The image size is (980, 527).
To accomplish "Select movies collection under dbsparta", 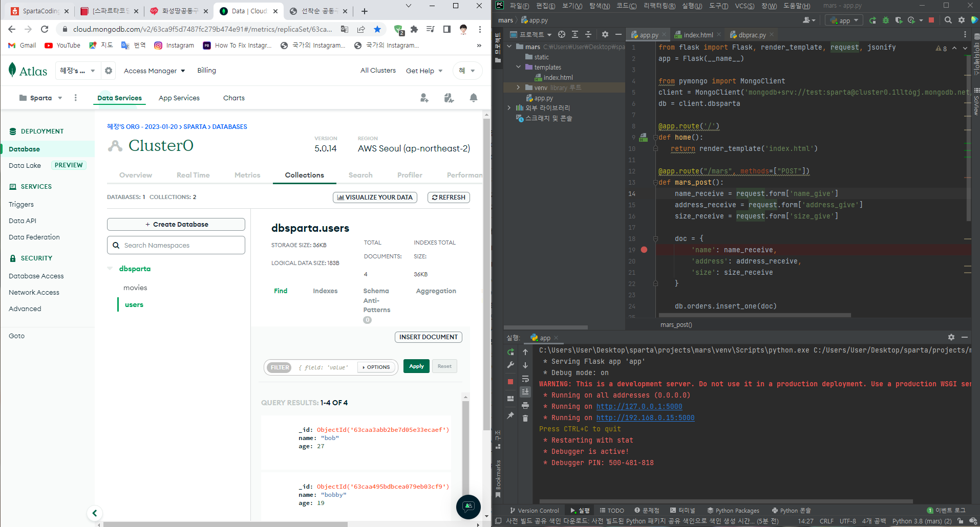I will click(135, 288).
